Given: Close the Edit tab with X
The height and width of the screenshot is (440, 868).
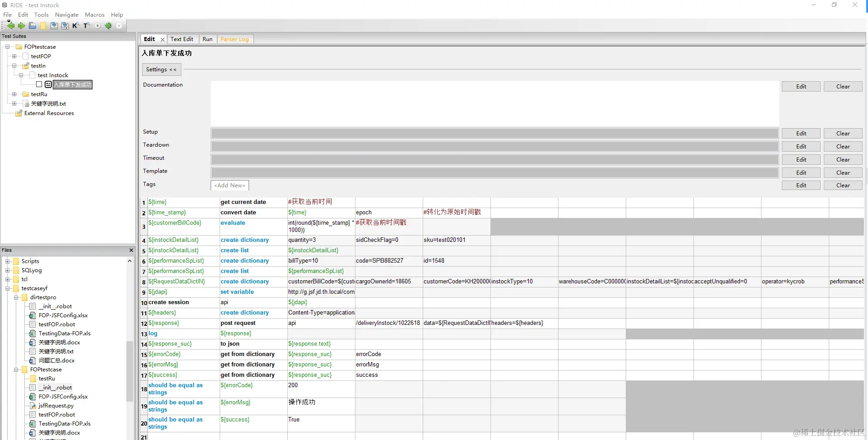Looking at the screenshot, I should [162, 40].
